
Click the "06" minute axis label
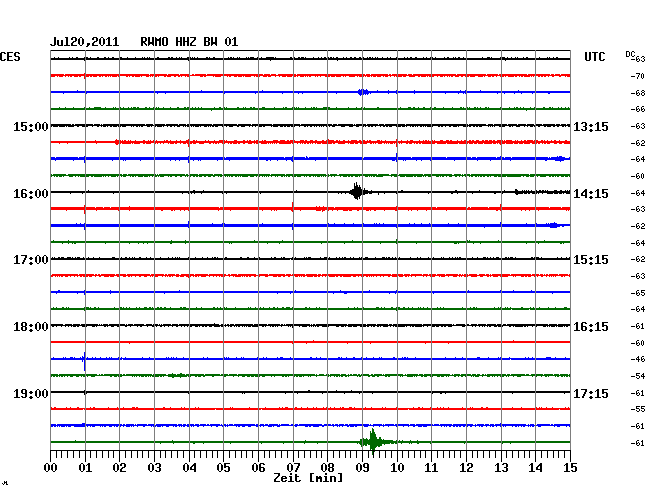(x=258, y=468)
